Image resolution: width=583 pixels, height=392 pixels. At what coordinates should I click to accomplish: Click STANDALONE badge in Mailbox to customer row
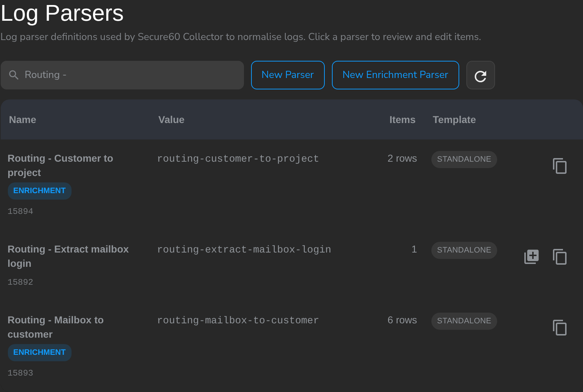464,321
